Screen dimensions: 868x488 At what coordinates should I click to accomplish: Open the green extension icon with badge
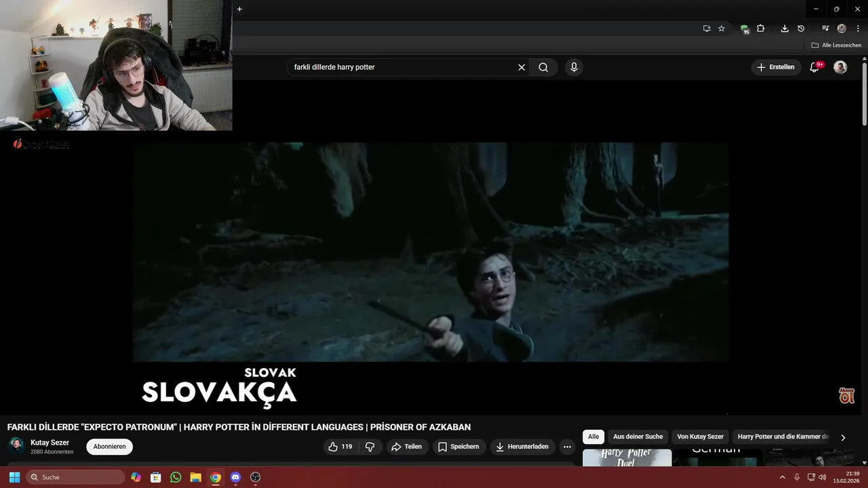(745, 28)
